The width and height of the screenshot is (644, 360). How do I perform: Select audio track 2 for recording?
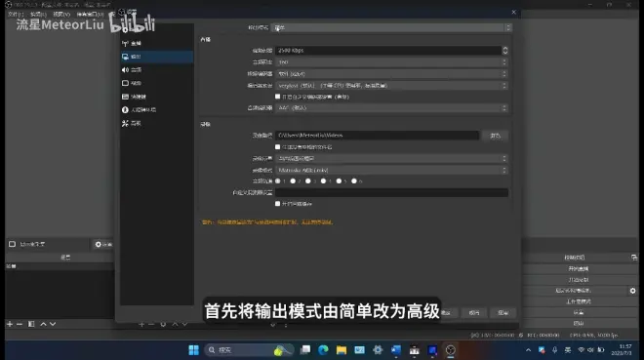293,181
